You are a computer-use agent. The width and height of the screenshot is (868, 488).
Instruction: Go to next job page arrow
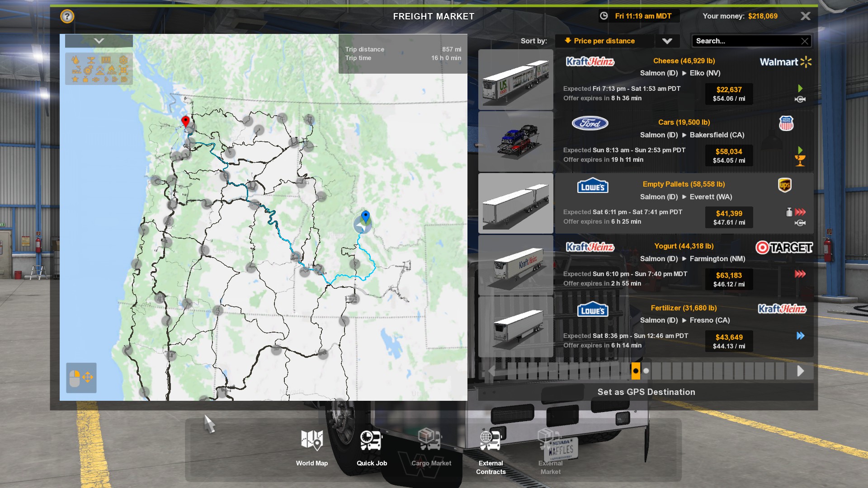pyautogui.click(x=800, y=371)
